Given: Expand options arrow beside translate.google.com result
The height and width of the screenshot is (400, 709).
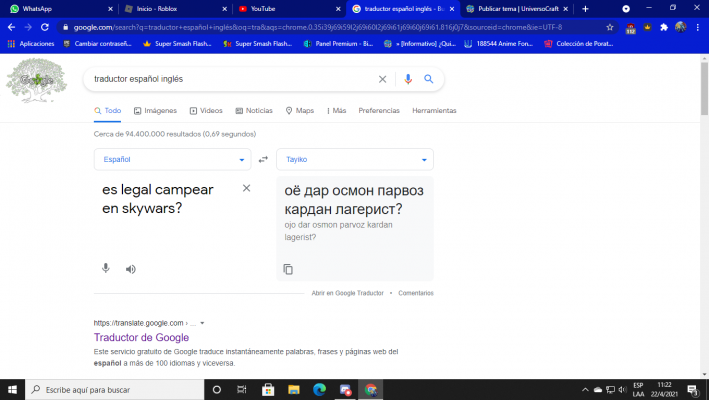Looking at the screenshot, I should pos(202,323).
